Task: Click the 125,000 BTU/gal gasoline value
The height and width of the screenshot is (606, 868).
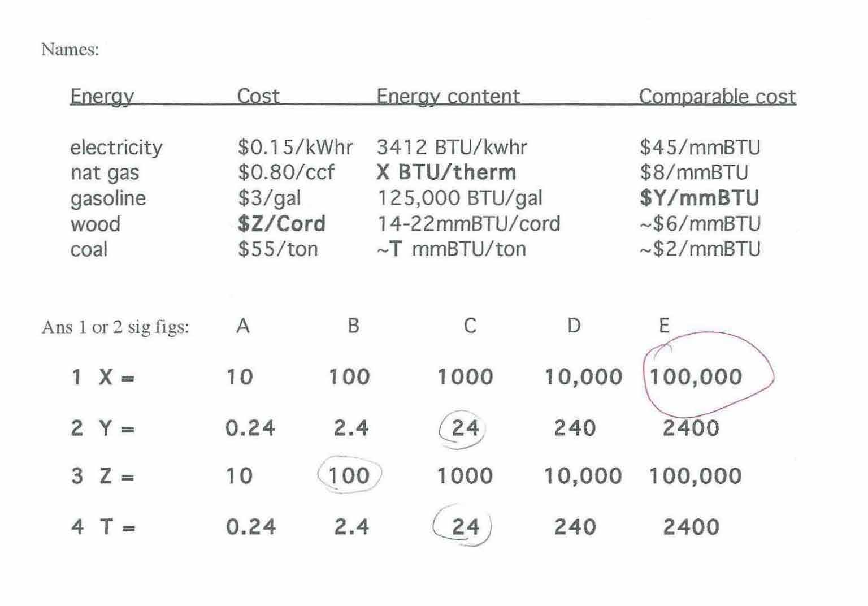Action: pyautogui.click(x=459, y=198)
